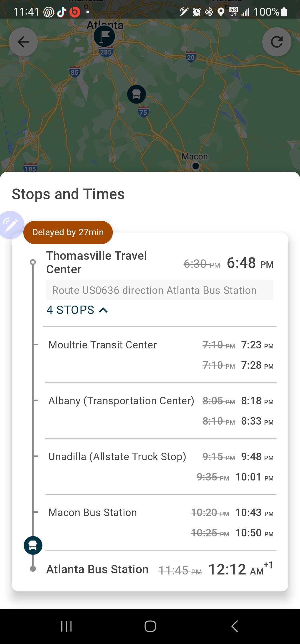Tap the Stops and Times heading
The image size is (300, 644).
pos(68,194)
